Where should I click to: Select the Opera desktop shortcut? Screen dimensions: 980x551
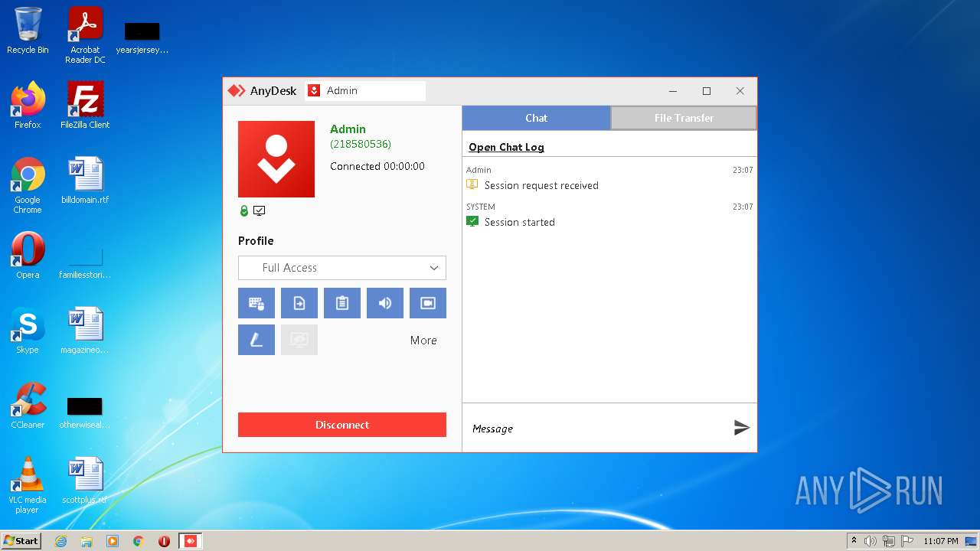[28, 256]
